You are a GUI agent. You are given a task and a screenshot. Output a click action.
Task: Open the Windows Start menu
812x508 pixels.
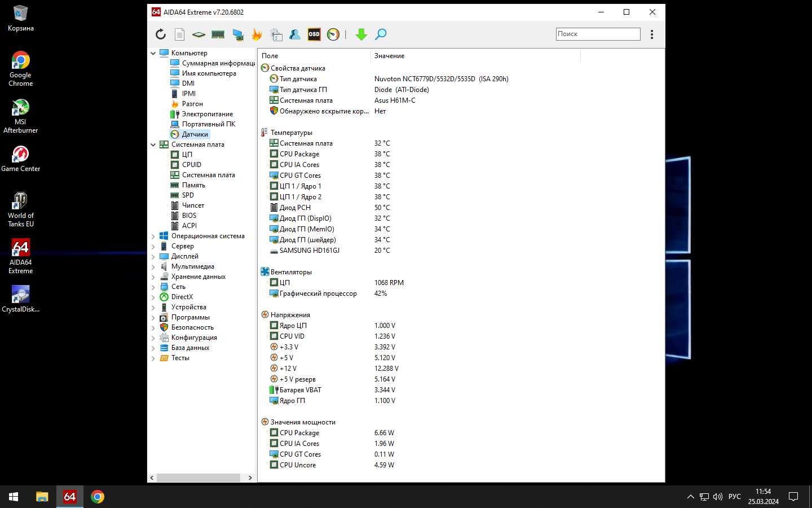tap(14, 497)
